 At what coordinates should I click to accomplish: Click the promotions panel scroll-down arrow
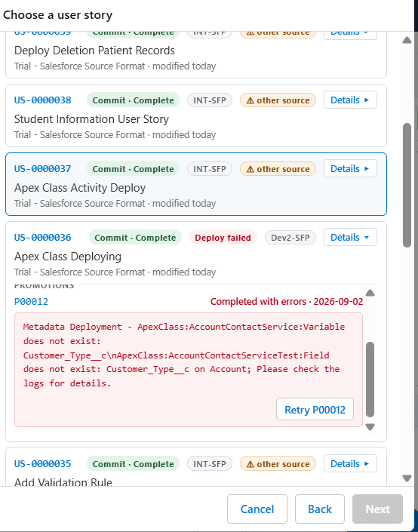click(370, 427)
